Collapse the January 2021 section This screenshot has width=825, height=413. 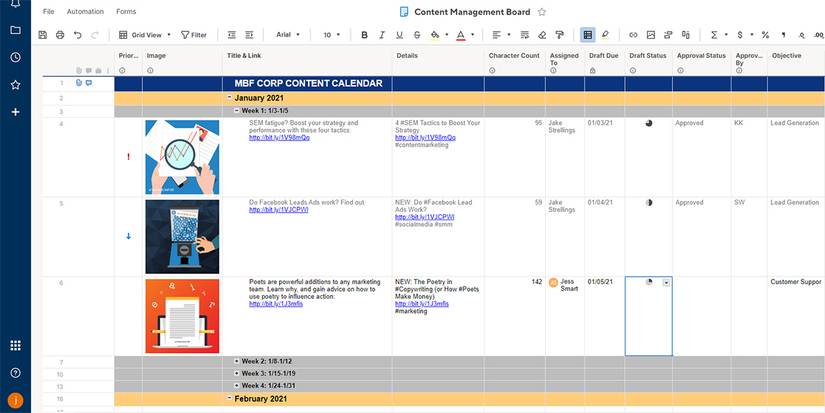[229, 98]
